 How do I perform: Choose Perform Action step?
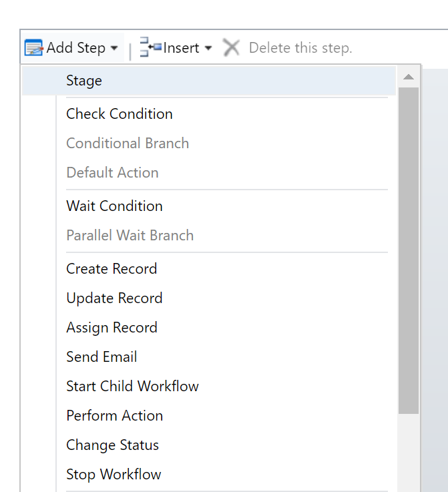114,416
